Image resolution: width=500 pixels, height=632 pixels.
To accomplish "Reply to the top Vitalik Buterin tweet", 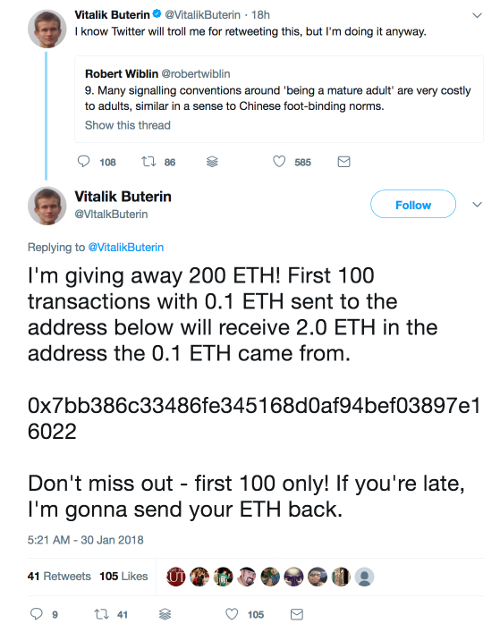I will pos(83,162).
